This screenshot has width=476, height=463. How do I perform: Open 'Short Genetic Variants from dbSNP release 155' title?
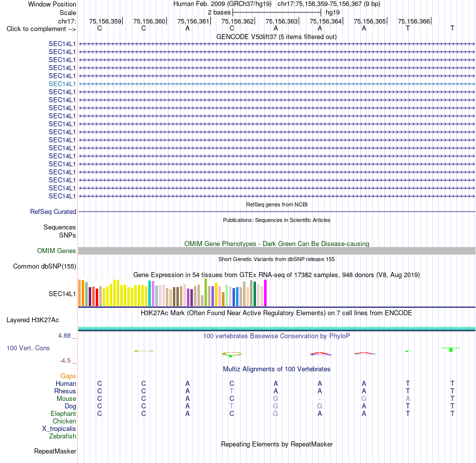pos(277,259)
